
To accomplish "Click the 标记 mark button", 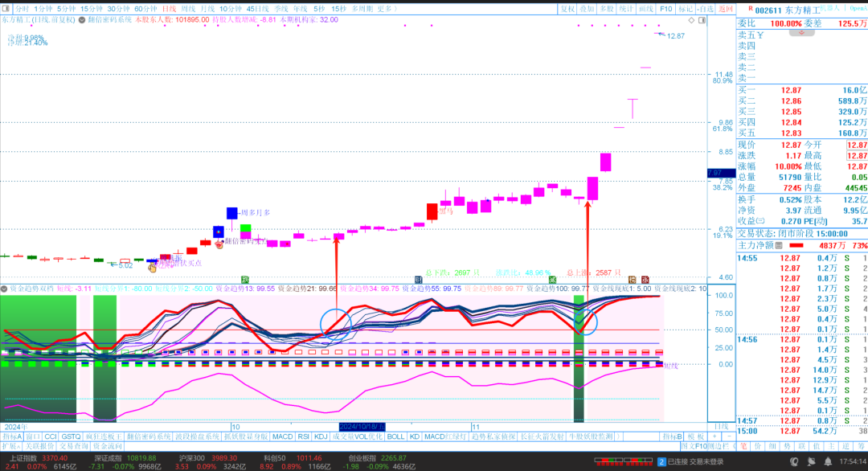I will click(x=686, y=9).
